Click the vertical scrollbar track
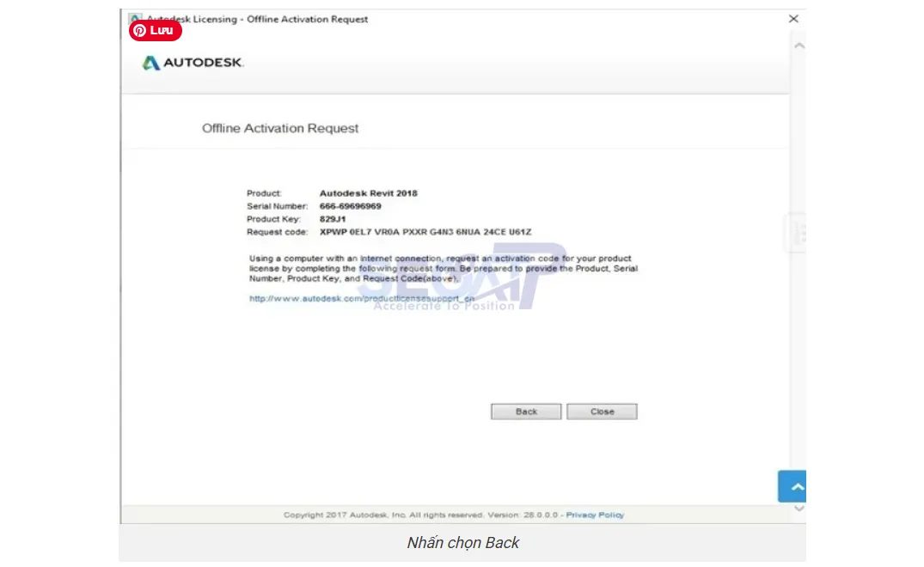The height and width of the screenshot is (567, 924). point(799,344)
